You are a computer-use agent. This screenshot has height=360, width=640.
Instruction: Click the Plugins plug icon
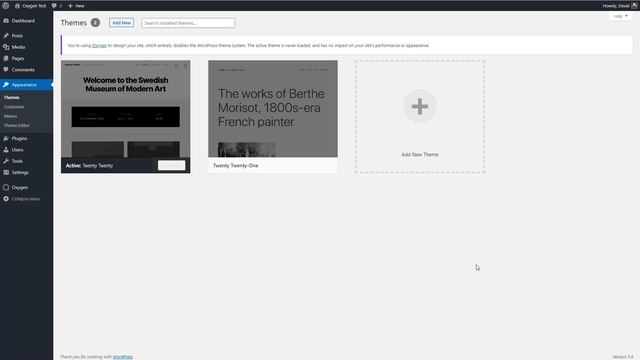[x=6, y=139]
